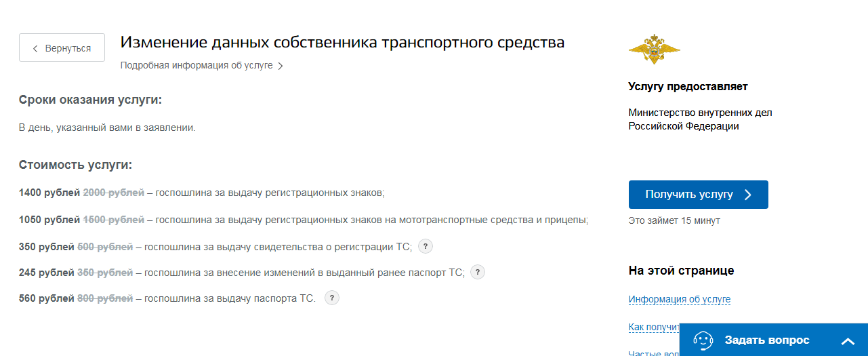Viewport: 868px width, 356px height.
Task: Show hint for 245 рублей passport changes fee
Action: (x=478, y=273)
